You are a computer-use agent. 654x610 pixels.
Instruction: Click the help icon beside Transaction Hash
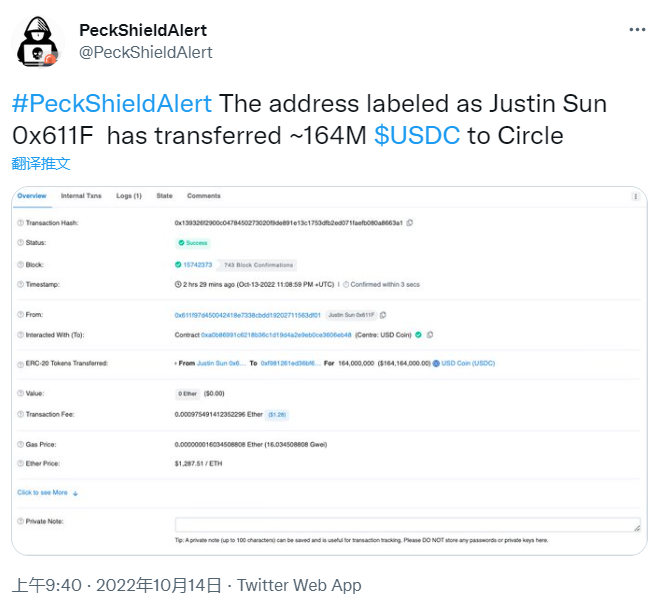(21, 222)
